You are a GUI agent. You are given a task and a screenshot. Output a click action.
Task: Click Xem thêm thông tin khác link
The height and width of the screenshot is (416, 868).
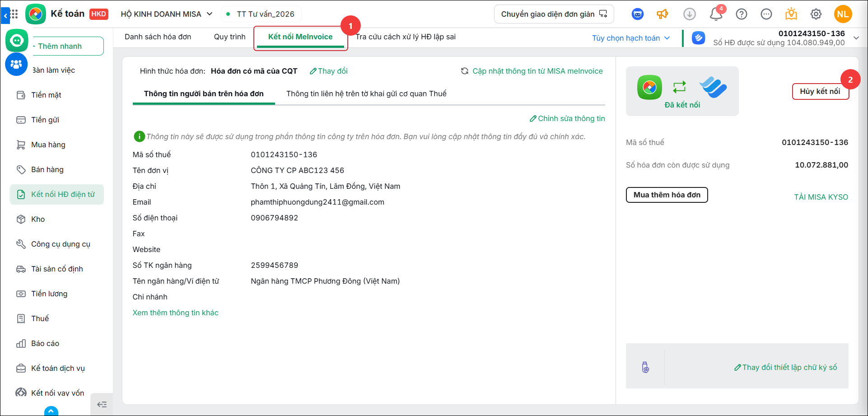176,313
